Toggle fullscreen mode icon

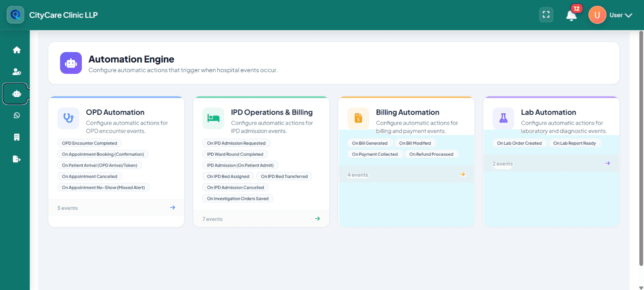click(x=546, y=15)
